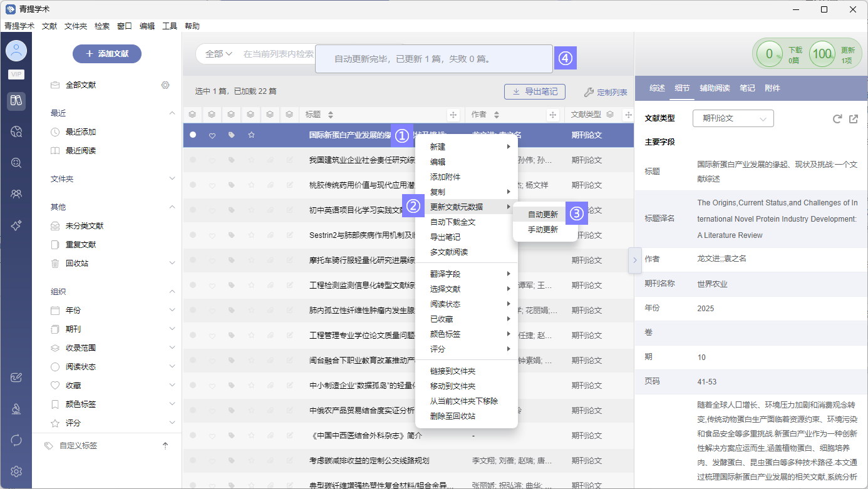This screenshot has height=489, width=868.
Task: Click the 100% update progress circle
Action: tap(822, 54)
